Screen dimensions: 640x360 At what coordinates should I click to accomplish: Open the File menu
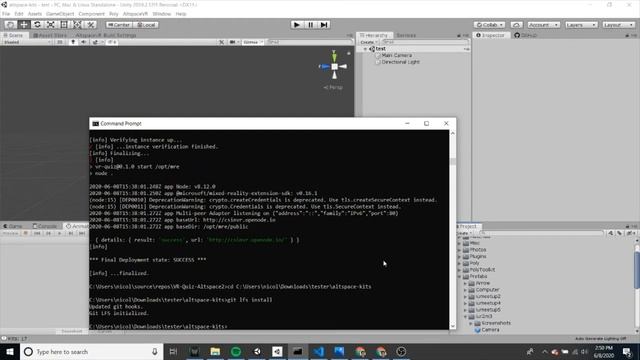tap(6, 14)
